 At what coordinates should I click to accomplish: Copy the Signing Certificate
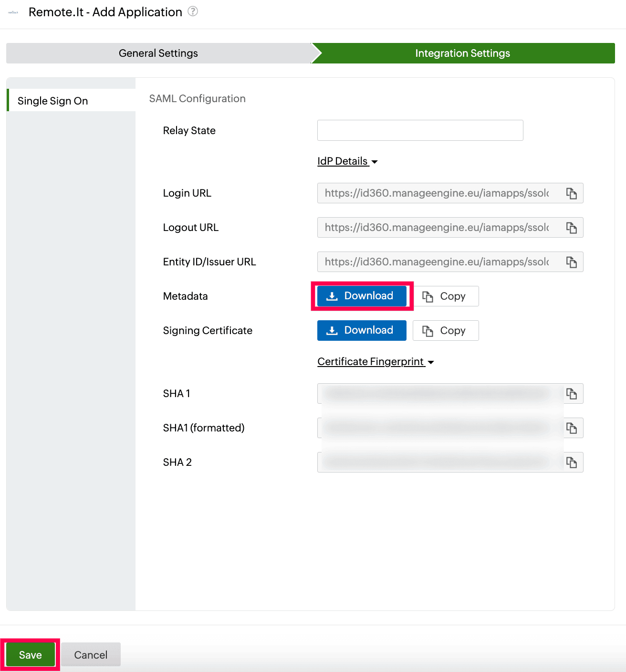445,330
